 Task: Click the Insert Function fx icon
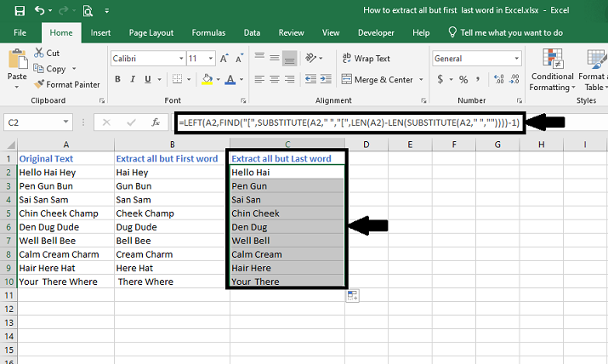pyautogui.click(x=156, y=122)
